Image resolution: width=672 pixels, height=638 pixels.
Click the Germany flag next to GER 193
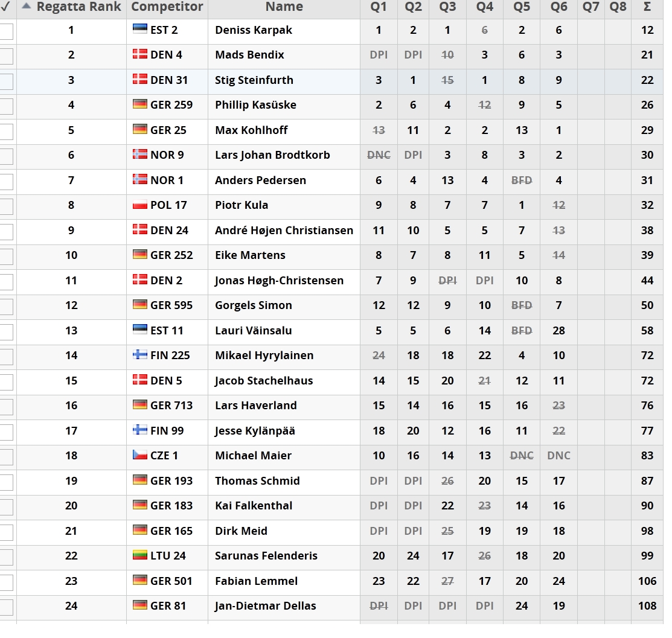click(x=139, y=480)
